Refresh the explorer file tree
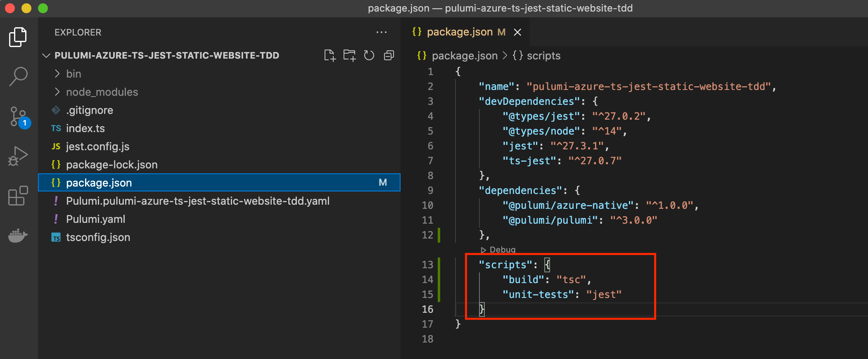The width and height of the screenshot is (868, 359). pyautogui.click(x=369, y=55)
